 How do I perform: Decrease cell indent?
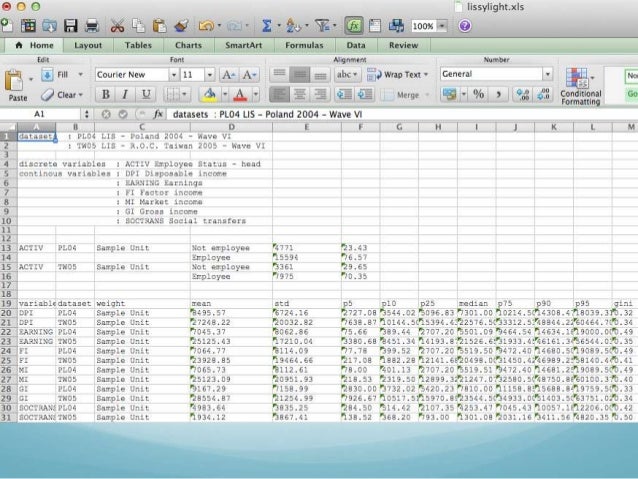coord(344,94)
